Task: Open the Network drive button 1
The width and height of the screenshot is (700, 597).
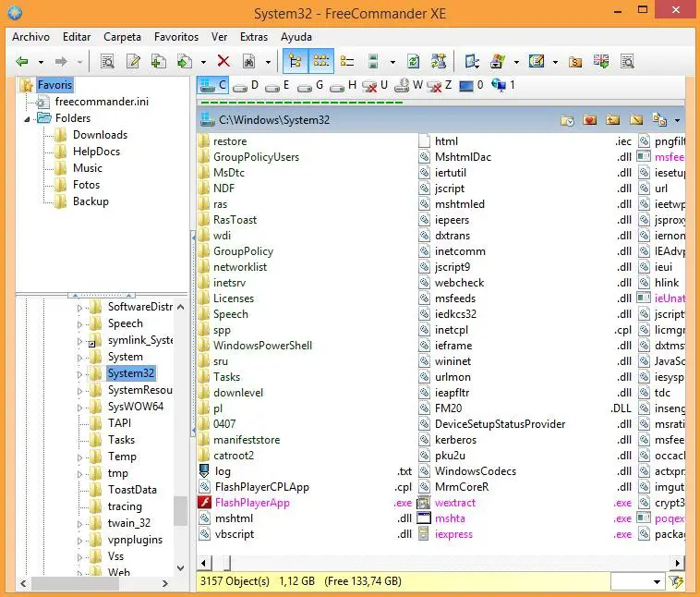Action: (503, 85)
